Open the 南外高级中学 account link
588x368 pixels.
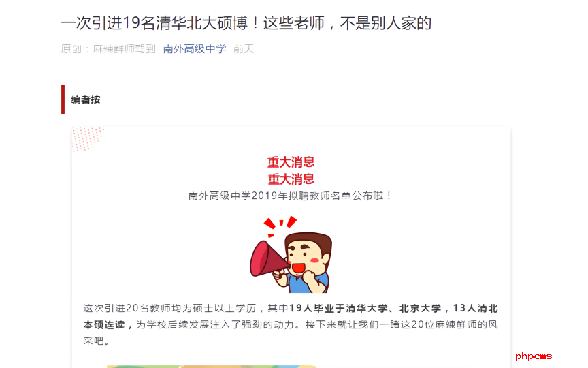195,49
